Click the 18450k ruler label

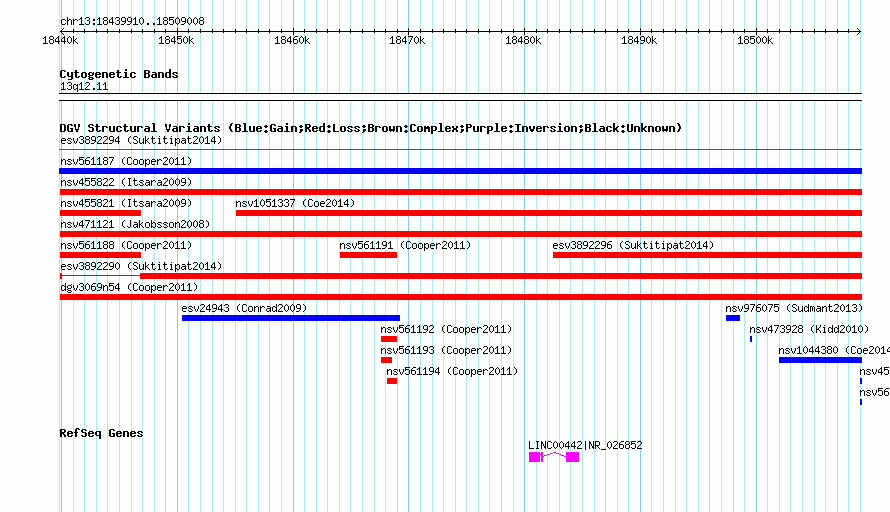176,40
